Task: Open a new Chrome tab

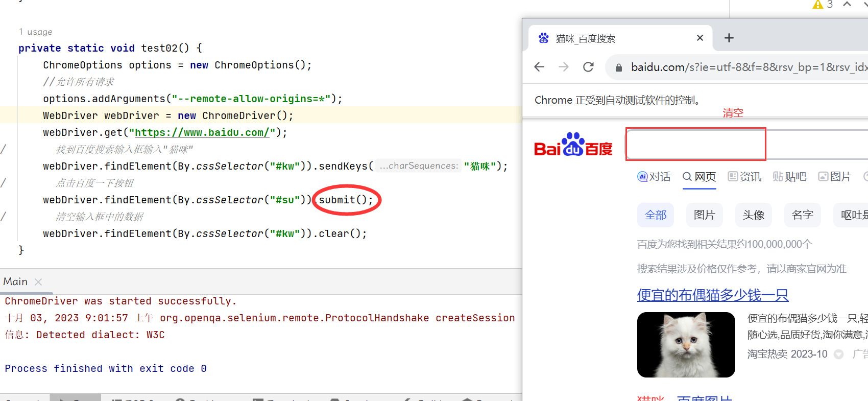Action: pos(729,38)
